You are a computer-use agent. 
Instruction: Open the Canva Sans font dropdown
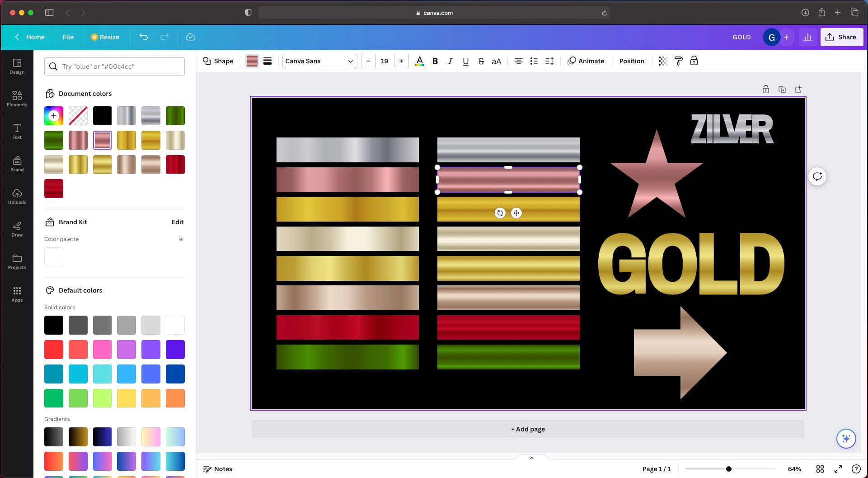[319, 61]
